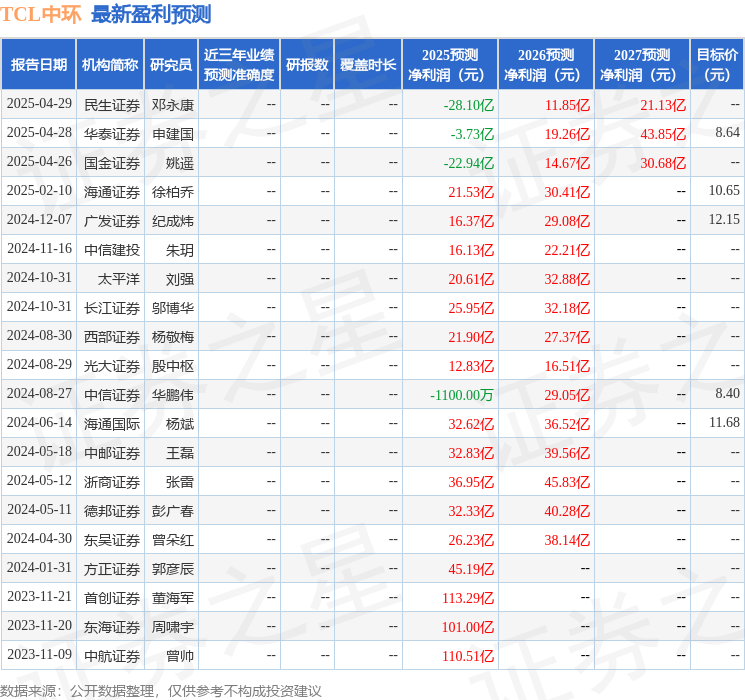Select researcher 纪成炜
The height and width of the screenshot is (700, 745).
pos(173,221)
